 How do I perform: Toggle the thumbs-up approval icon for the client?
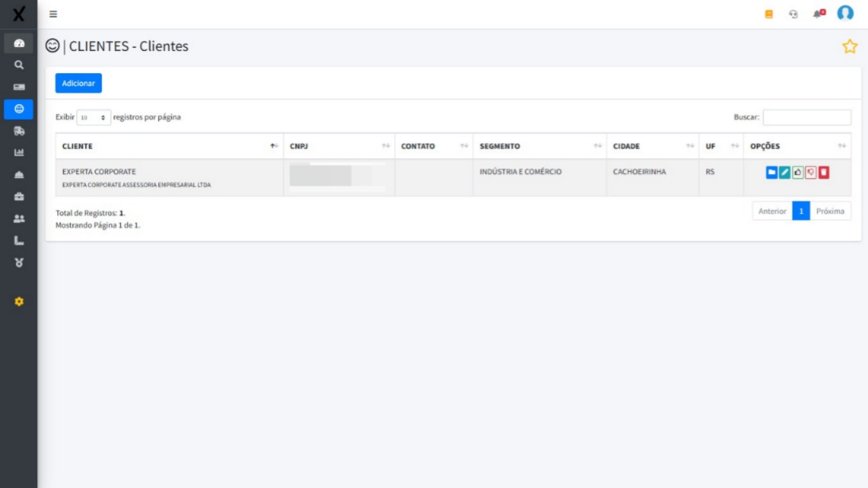point(798,172)
